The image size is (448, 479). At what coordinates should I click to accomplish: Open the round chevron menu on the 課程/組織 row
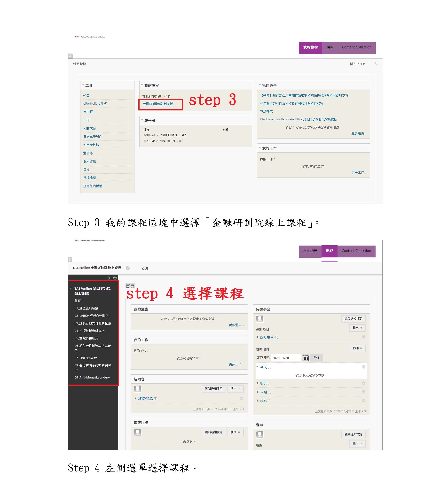click(x=241, y=398)
